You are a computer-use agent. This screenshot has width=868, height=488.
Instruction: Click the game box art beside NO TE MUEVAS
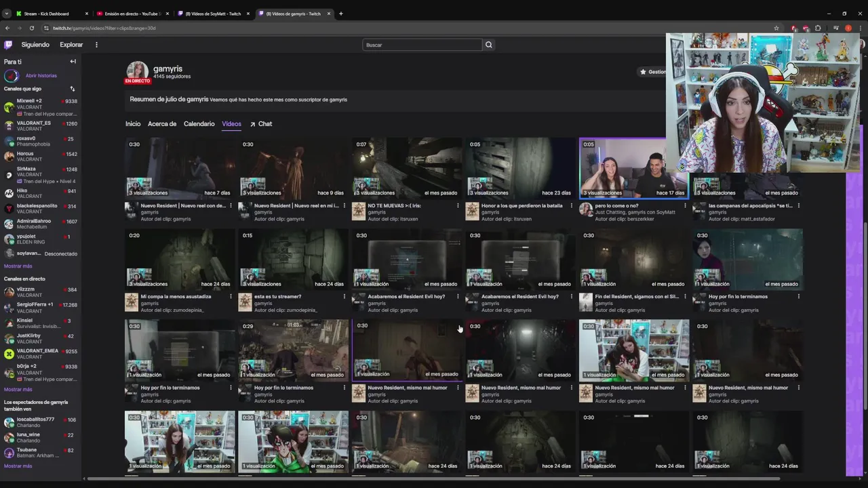click(x=358, y=211)
